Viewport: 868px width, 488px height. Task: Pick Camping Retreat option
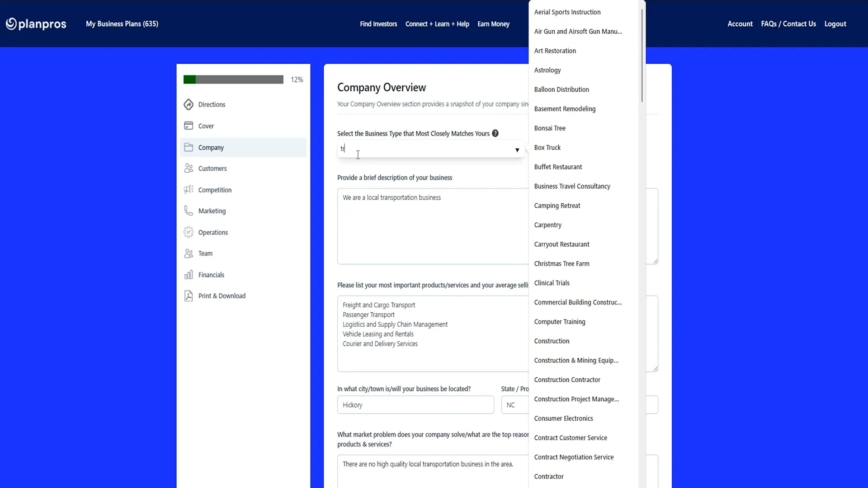pos(583,206)
